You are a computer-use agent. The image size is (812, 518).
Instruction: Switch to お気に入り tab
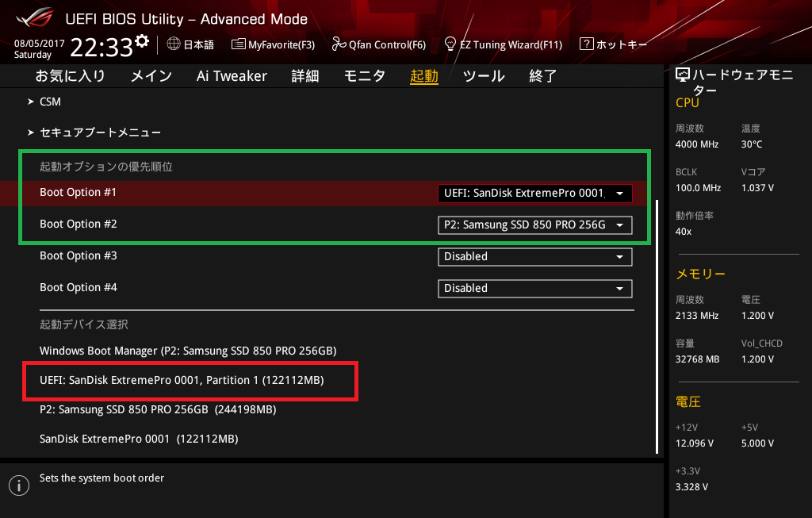point(71,76)
